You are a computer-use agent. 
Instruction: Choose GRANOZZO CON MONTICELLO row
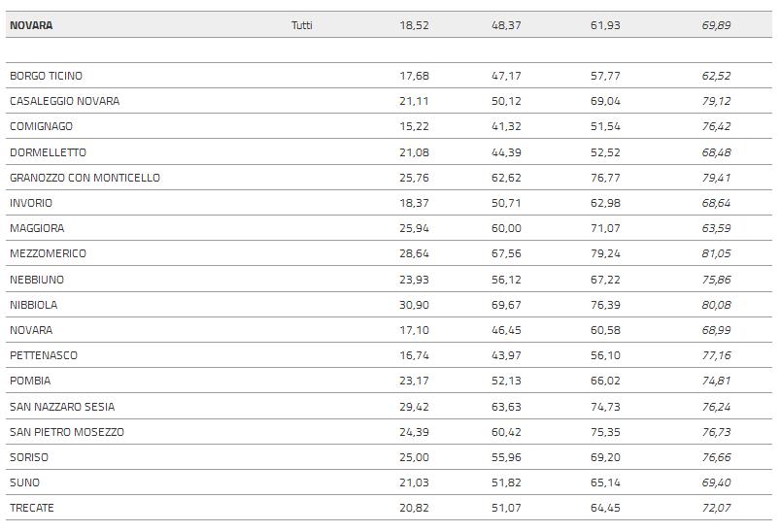tap(85, 178)
